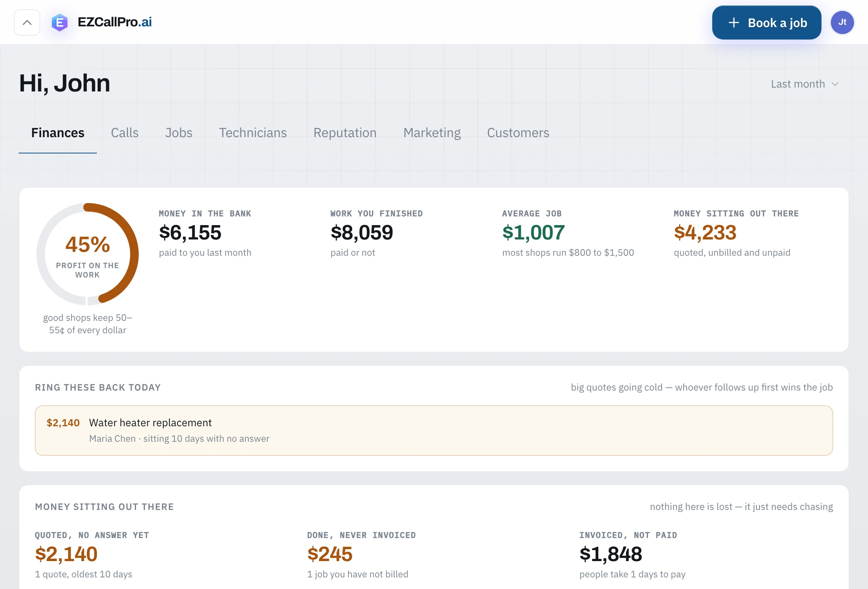
Task: Go to the Technicians tab
Action: click(x=253, y=133)
